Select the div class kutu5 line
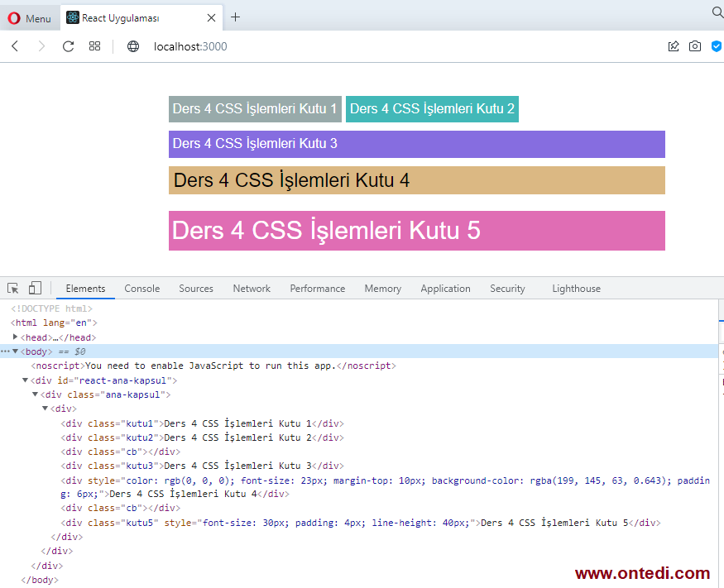The width and height of the screenshot is (724, 588). click(361, 523)
